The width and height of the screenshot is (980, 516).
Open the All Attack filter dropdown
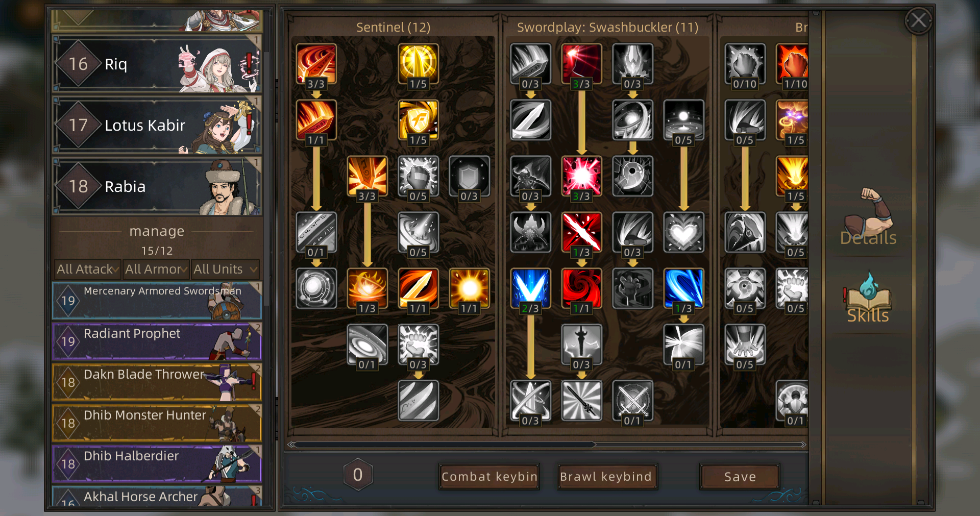88,269
